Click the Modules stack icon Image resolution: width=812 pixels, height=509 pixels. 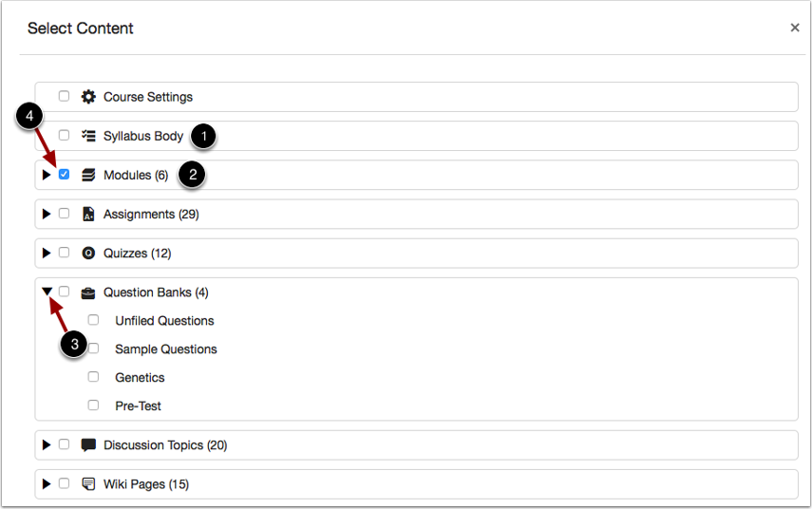coord(88,175)
